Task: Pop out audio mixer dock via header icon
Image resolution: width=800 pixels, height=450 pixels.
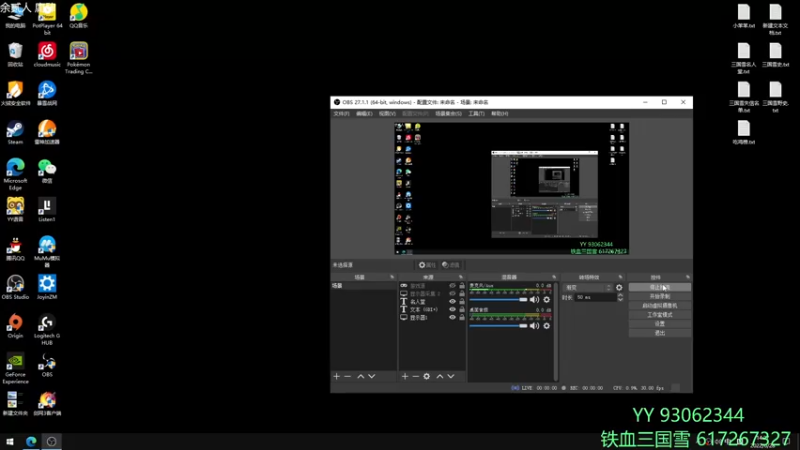Action: coord(554,277)
